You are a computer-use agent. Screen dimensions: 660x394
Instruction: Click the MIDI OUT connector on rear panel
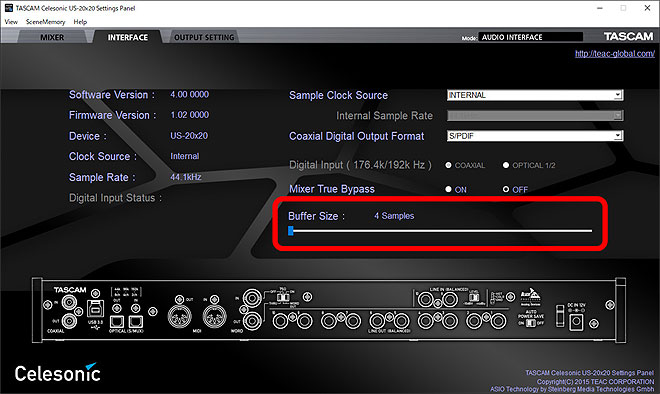point(180,316)
